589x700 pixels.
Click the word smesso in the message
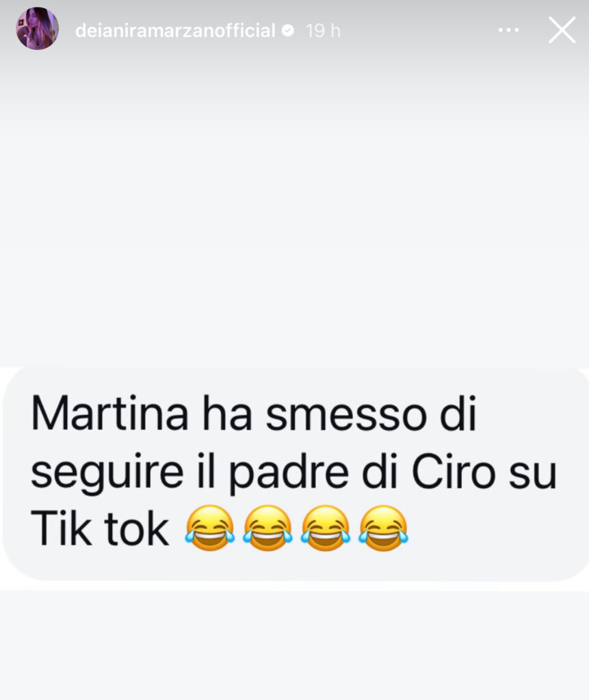[x=346, y=416]
